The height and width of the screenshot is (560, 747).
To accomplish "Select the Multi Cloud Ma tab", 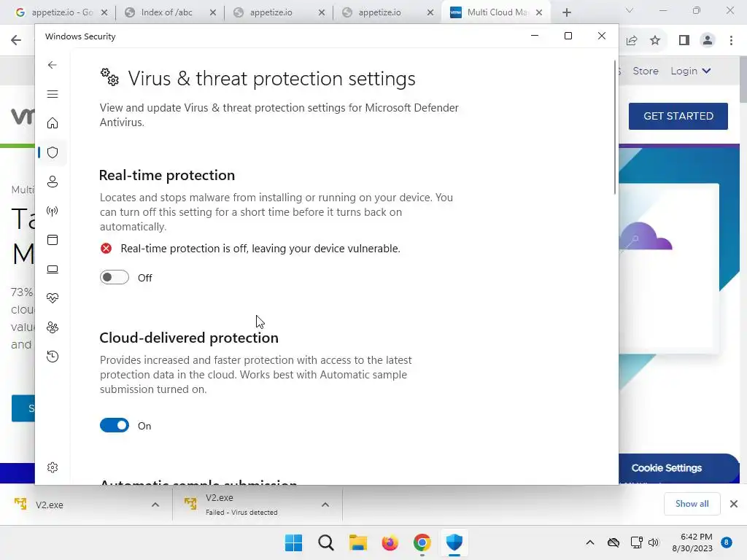I will [496, 12].
